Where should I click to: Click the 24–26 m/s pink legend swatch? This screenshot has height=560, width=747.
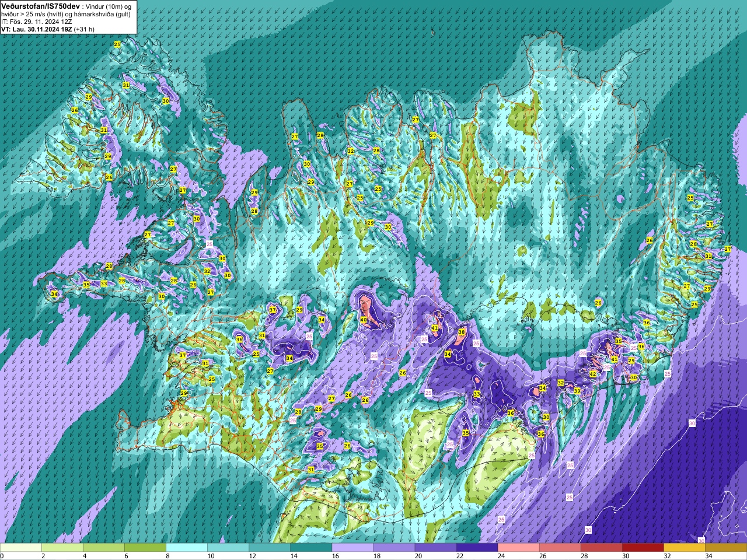pos(518,548)
